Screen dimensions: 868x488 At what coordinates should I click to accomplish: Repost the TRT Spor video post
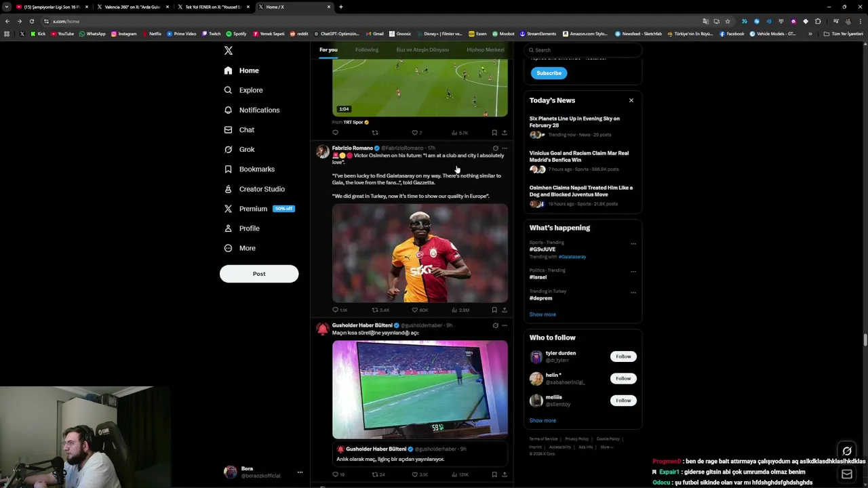(x=375, y=133)
